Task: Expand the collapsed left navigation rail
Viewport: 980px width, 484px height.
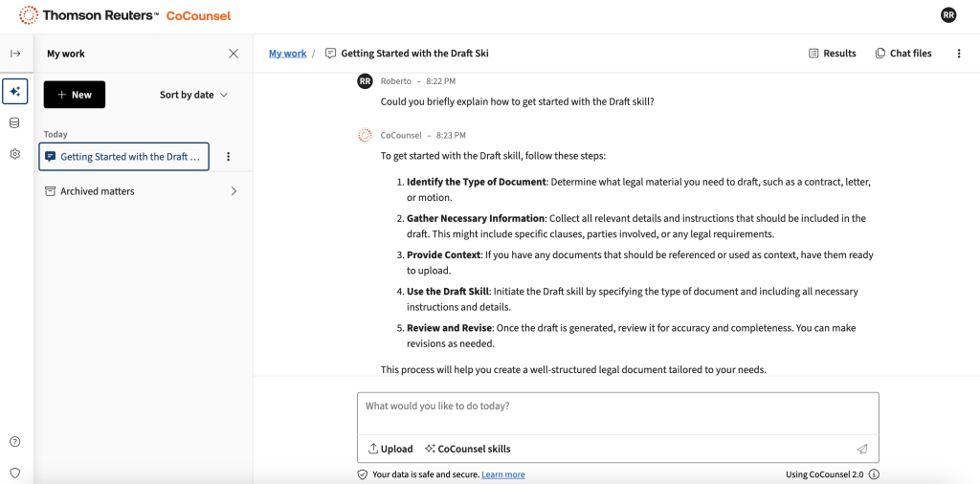Action: [x=15, y=54]
